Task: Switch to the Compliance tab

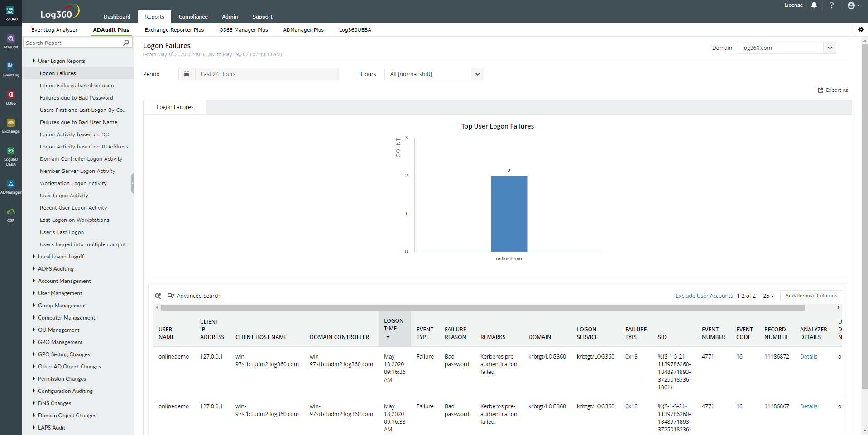Action: coord(193,17)
